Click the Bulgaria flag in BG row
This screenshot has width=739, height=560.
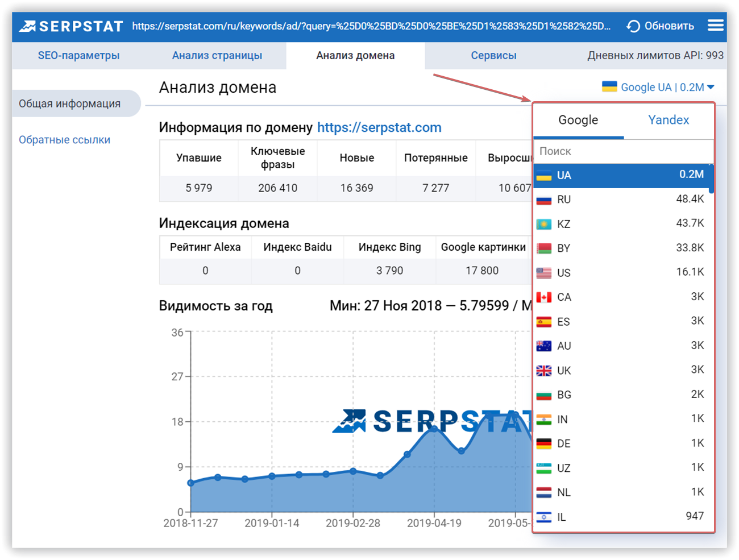(x=544, y=395)
